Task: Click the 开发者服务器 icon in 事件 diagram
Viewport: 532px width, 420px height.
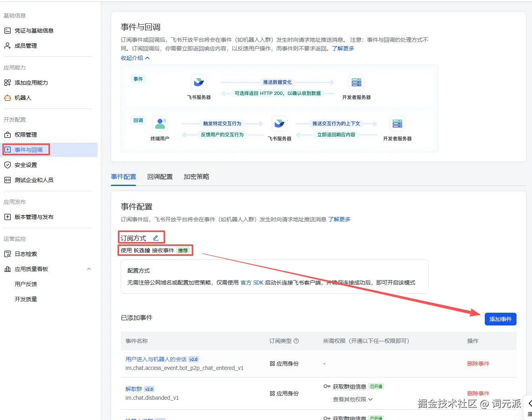Action: pos(356,83)
